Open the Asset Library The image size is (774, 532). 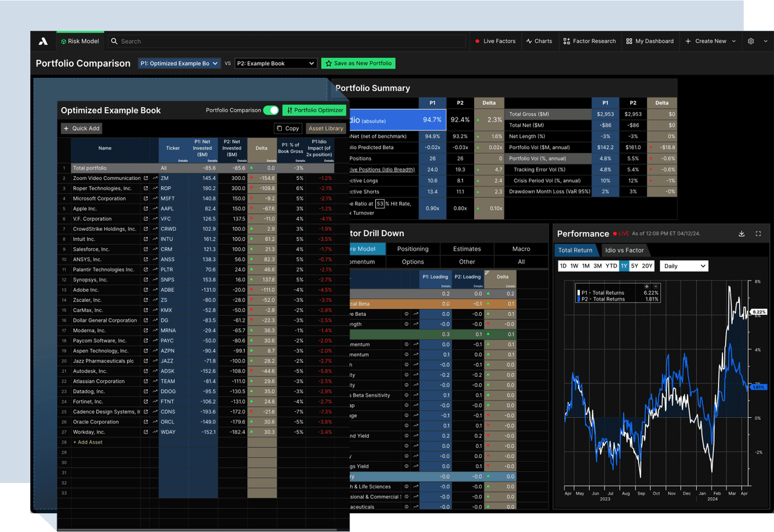pos(326,128)
